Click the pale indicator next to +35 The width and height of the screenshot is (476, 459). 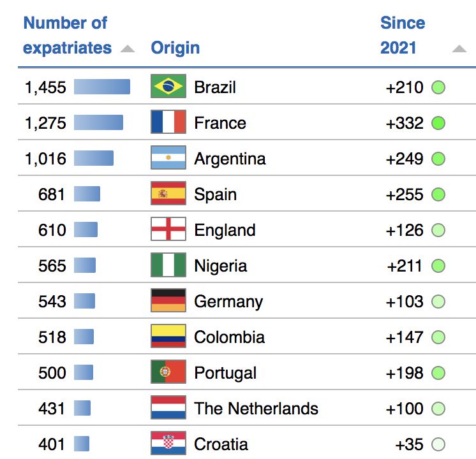[438, 444]
